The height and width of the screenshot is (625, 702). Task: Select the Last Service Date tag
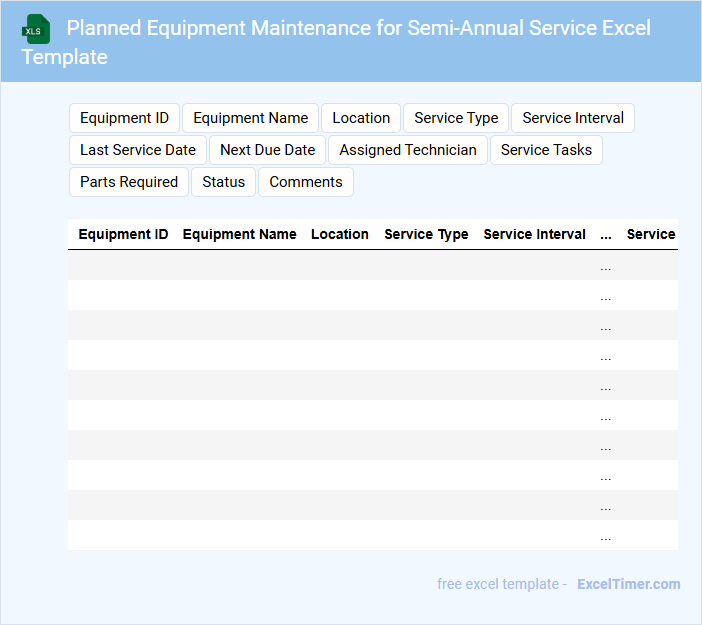(x=138, y=150)
